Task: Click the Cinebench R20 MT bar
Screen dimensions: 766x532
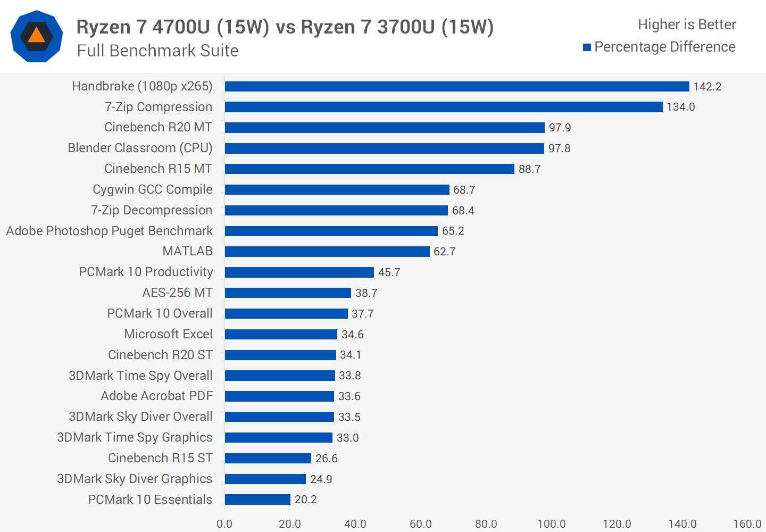Action: pos(385,128)
